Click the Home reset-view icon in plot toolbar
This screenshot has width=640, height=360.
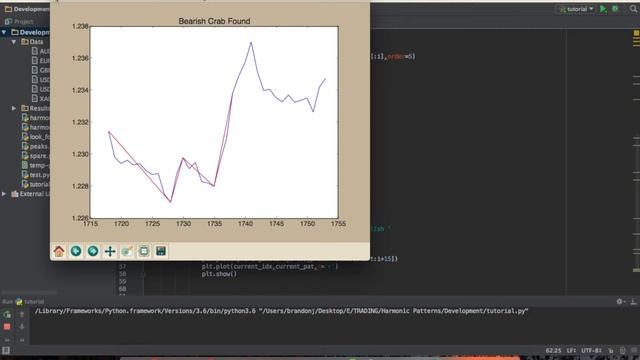point(59,251)
